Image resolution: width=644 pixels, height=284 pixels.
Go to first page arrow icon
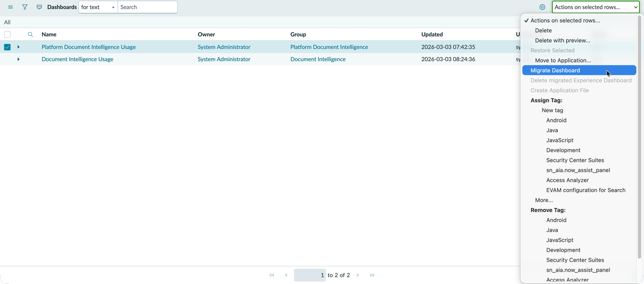(272, 275)
